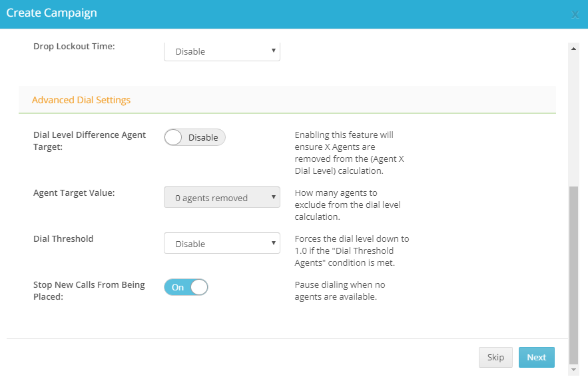Turn off Stop New Calls From Being Placed
The width and height of the screenshot is (588, 389).
click(x=186, y=287)
